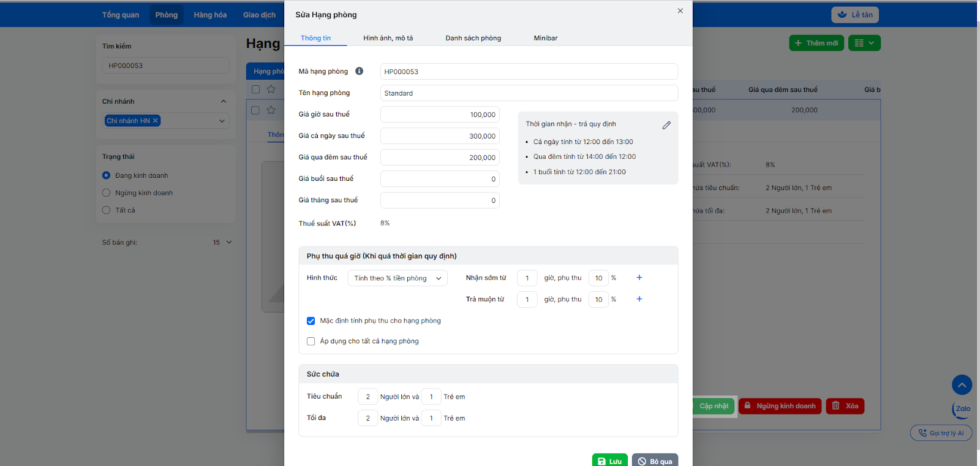Edit check-in/check-out time rules with pencil icon
Viewport: 980px width, 466px height.
pos(666,125)
